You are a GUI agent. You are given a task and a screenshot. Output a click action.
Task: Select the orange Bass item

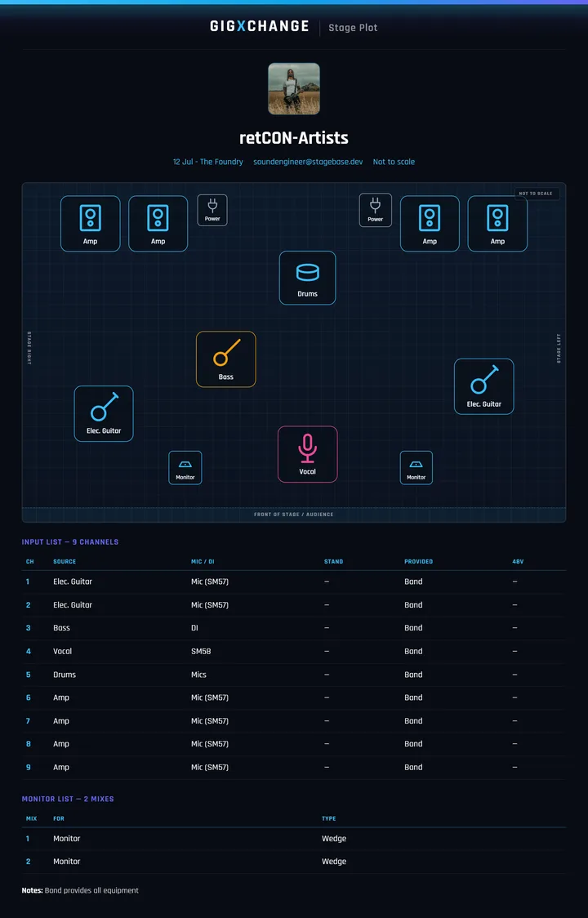coord(226,359)
